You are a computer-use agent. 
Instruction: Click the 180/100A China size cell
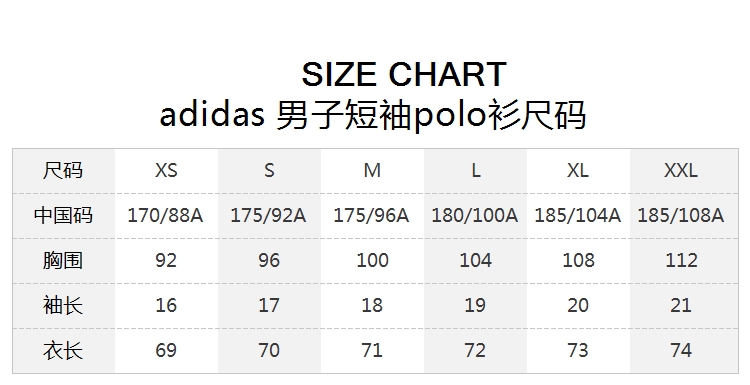[475, 216]
